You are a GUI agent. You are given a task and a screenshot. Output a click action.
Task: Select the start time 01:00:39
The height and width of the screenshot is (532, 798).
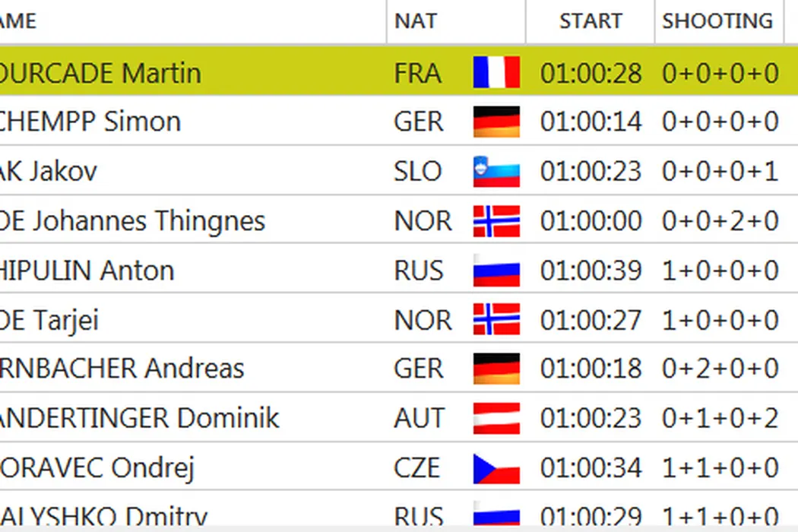(x=591, y=271)
